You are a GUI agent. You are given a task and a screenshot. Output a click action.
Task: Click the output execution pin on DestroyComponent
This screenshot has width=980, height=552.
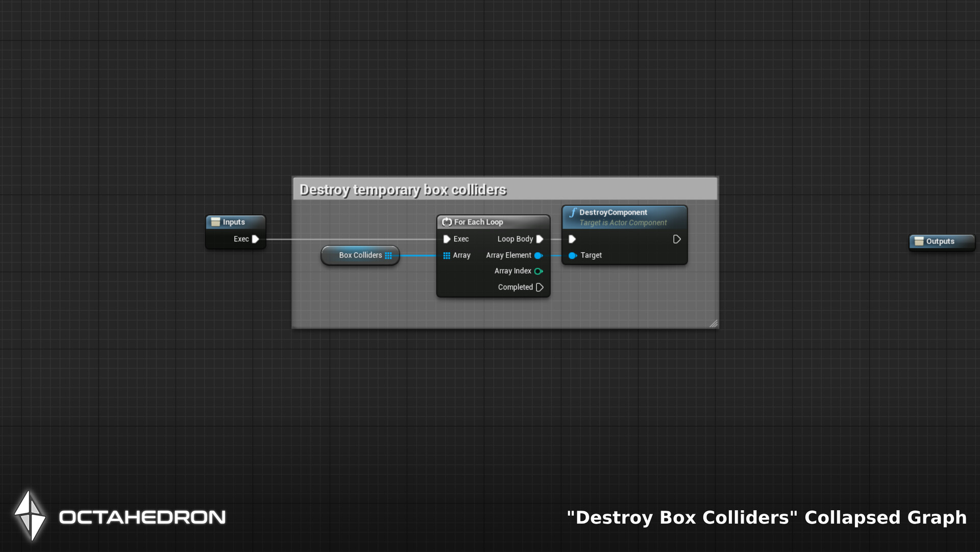click(x=677, y=238)
